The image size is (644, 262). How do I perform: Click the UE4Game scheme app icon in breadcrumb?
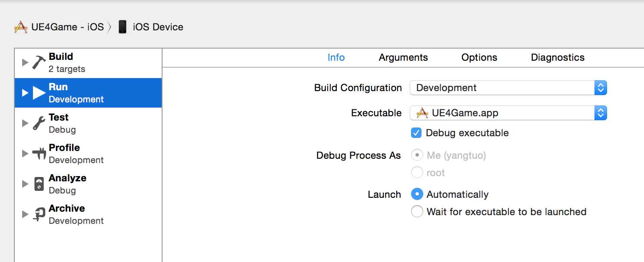click(x=21, y=27)
